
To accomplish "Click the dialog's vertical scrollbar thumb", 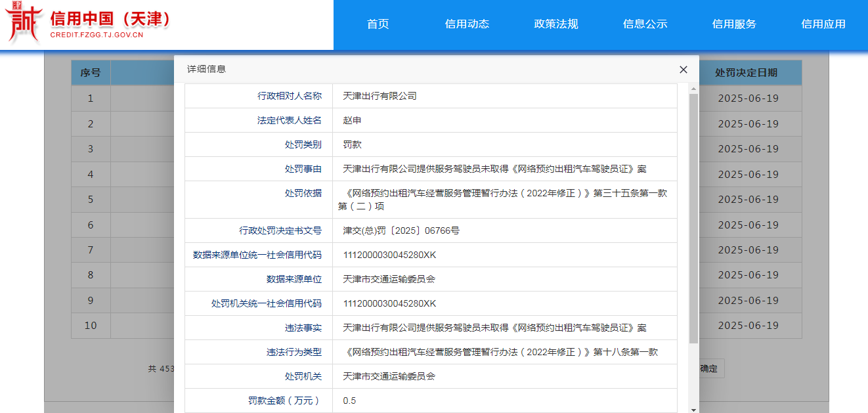I will 693,217.
